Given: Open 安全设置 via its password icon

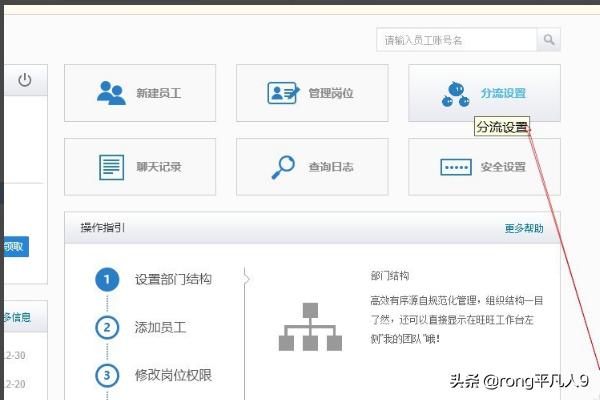Looking at the screenshot, I should click(x=456, y=167).
